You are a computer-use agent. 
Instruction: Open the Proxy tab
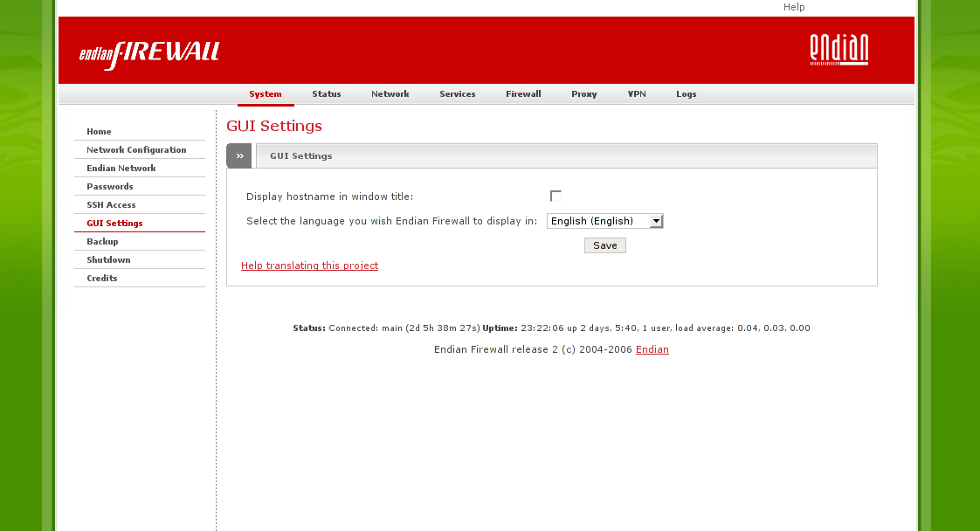[583, 94]
